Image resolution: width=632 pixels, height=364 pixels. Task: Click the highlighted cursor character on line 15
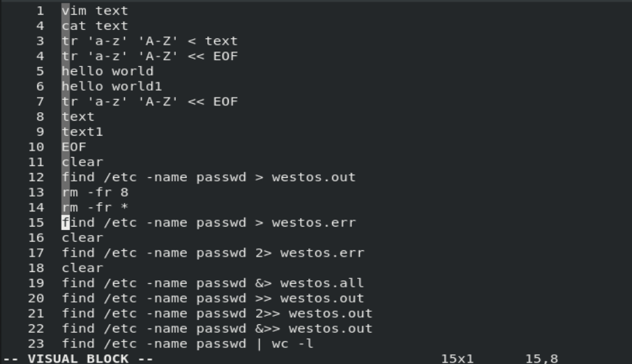point(66,223)
